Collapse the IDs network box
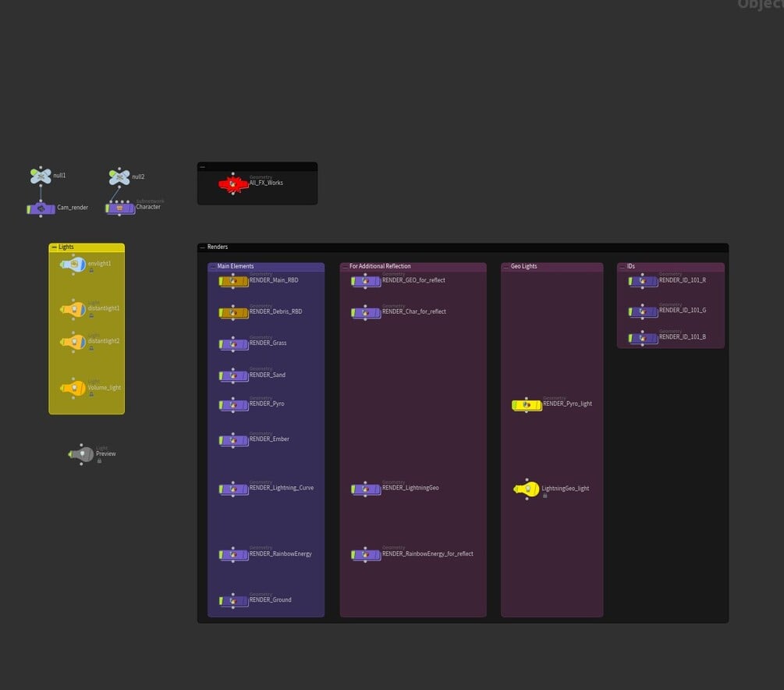This screenshot has height=690, width=784. click(622, 267)
